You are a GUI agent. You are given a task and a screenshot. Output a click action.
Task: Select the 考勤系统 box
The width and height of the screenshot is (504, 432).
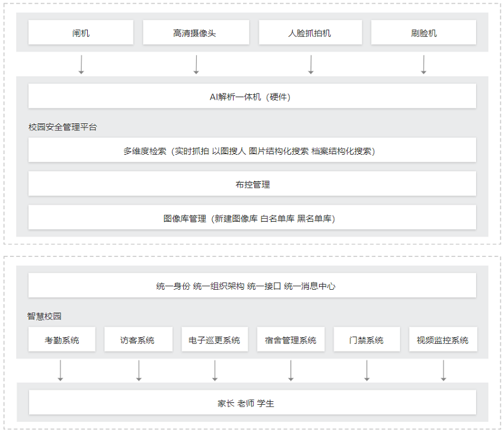click(62, 339)
